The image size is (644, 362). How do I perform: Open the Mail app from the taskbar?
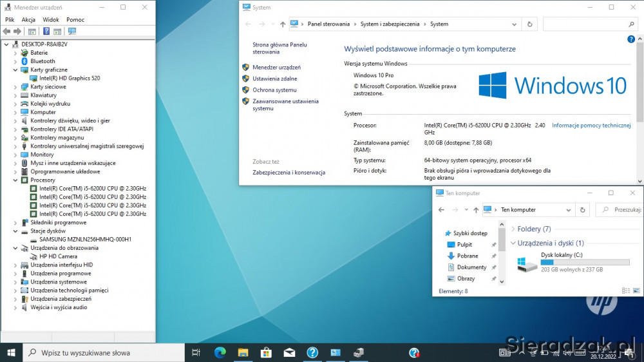[289, 352]
